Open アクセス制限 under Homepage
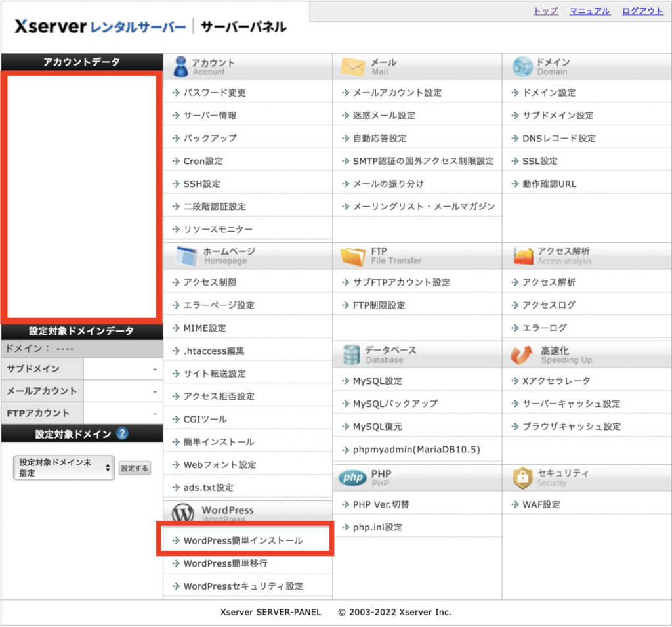 tap(210, 282)
